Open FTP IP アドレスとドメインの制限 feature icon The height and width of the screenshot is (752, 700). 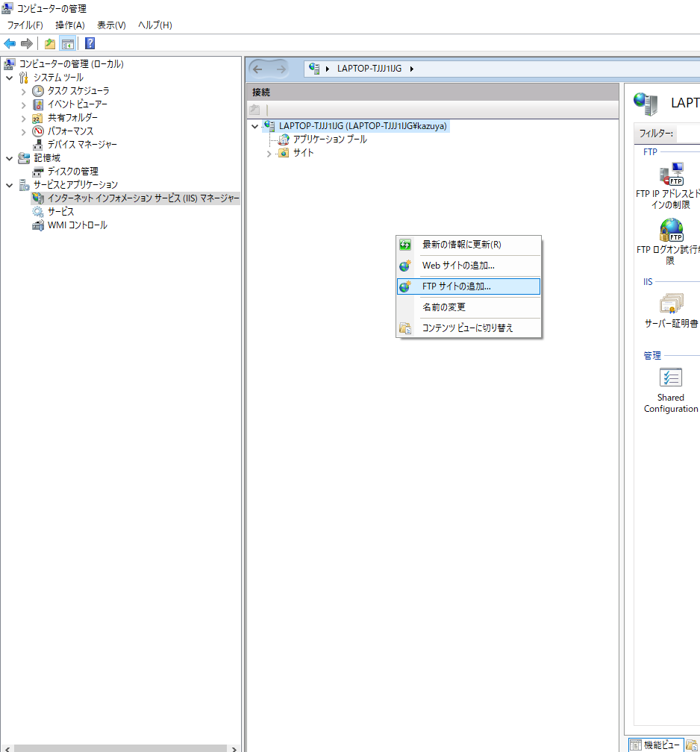click(x=671, y=174)
